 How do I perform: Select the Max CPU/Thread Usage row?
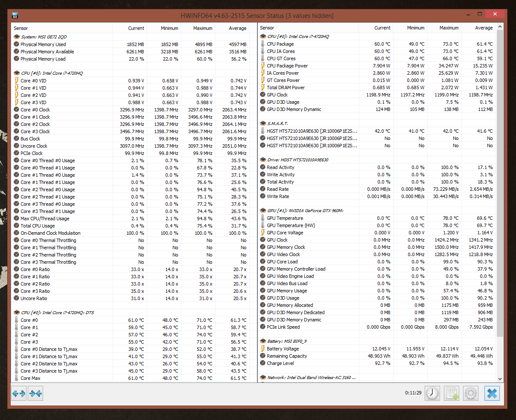tap(131, 219)
